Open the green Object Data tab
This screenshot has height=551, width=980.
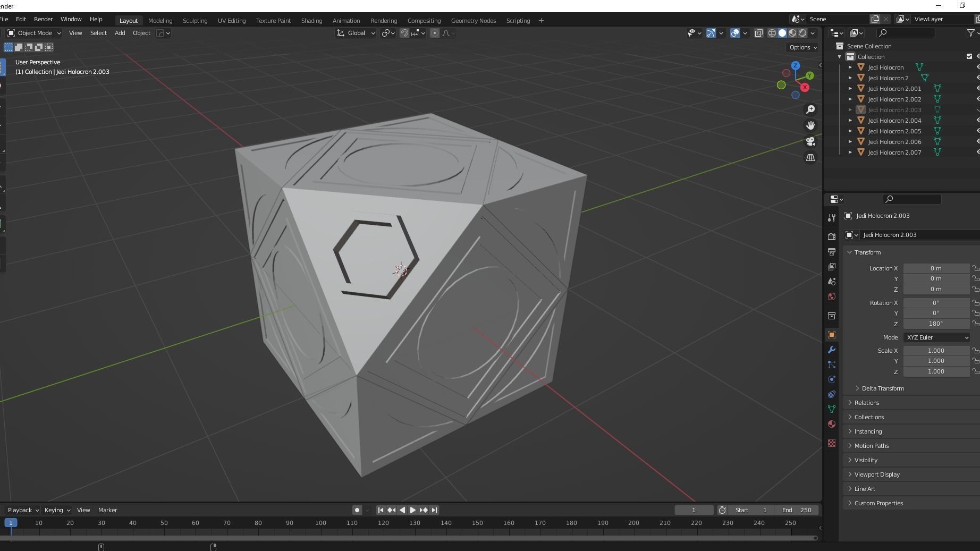point(832,409)
